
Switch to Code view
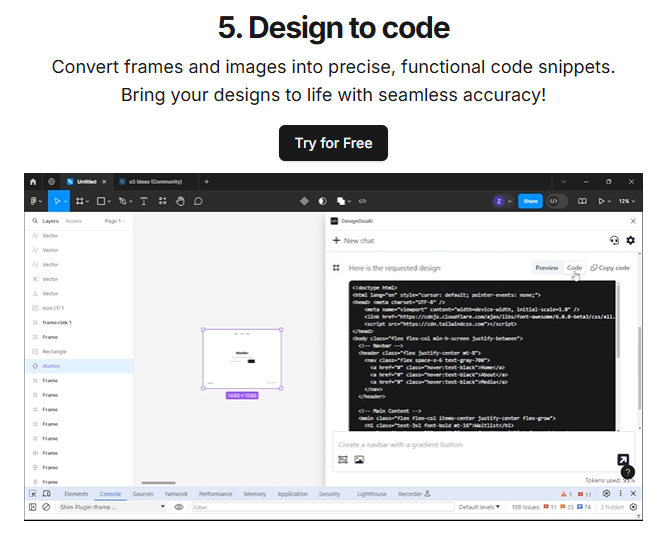click(574, 268)
